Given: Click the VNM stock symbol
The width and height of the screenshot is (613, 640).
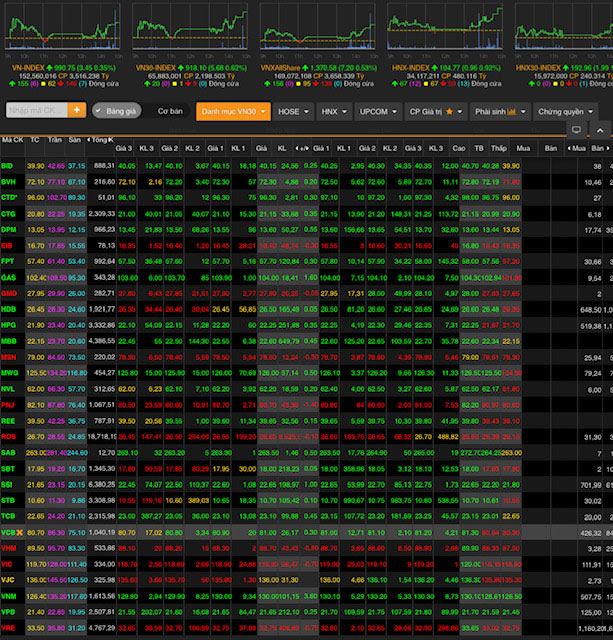Looking at the screenshot, I should (x=9, y=597).
